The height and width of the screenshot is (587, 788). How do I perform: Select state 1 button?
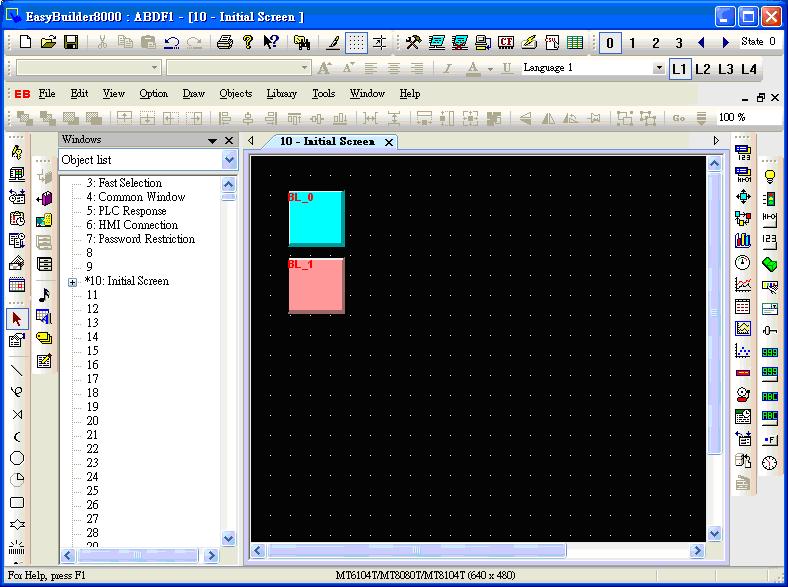[632, 43]
